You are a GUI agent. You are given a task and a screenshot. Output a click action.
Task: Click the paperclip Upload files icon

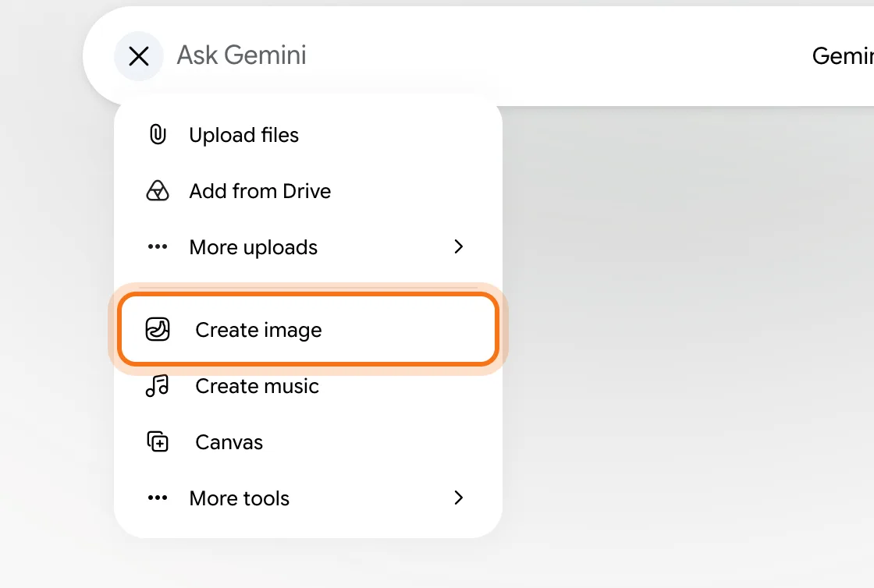point(158,135)
